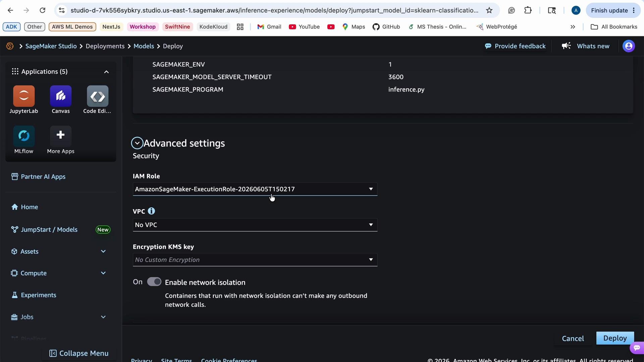Open Partner AI Apps
The image size is (644, 362).
[38, 177]
